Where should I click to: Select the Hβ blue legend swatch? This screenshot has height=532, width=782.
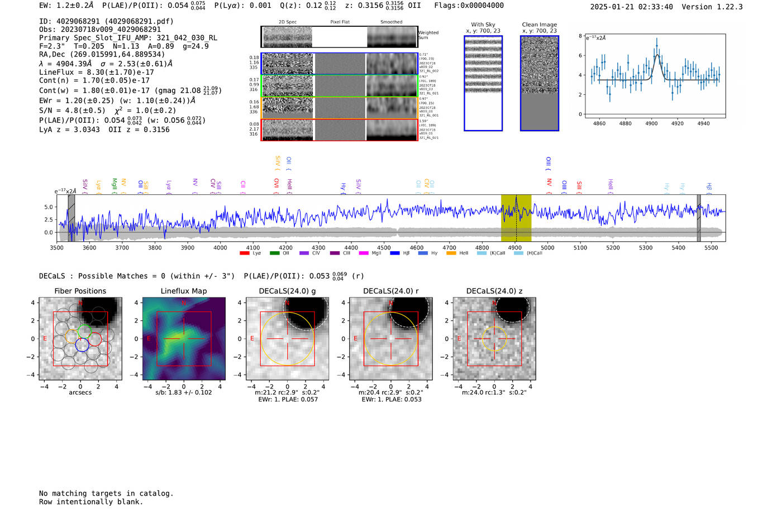tap(395, 253)
